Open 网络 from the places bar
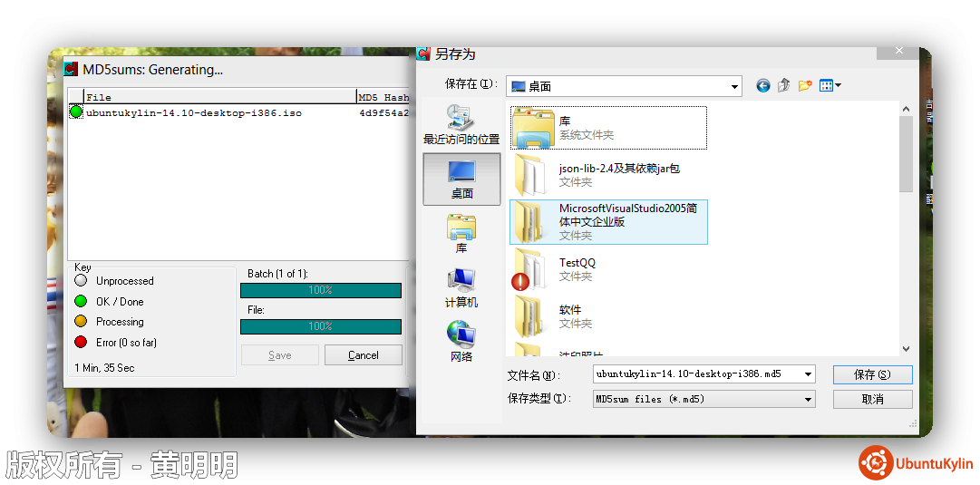The height and width of the screenshot is (485, 980). coord(461,342)
